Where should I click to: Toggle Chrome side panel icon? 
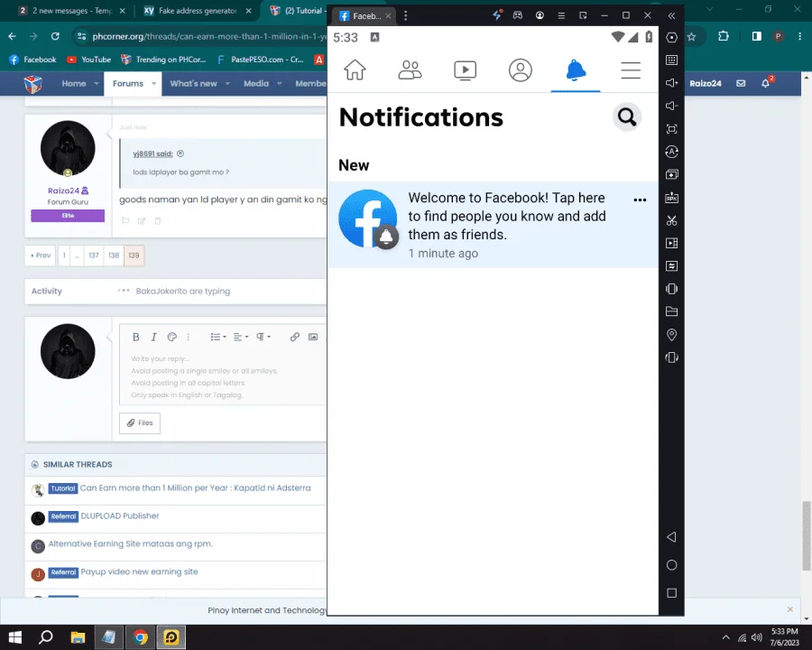[x=757, y=36]
